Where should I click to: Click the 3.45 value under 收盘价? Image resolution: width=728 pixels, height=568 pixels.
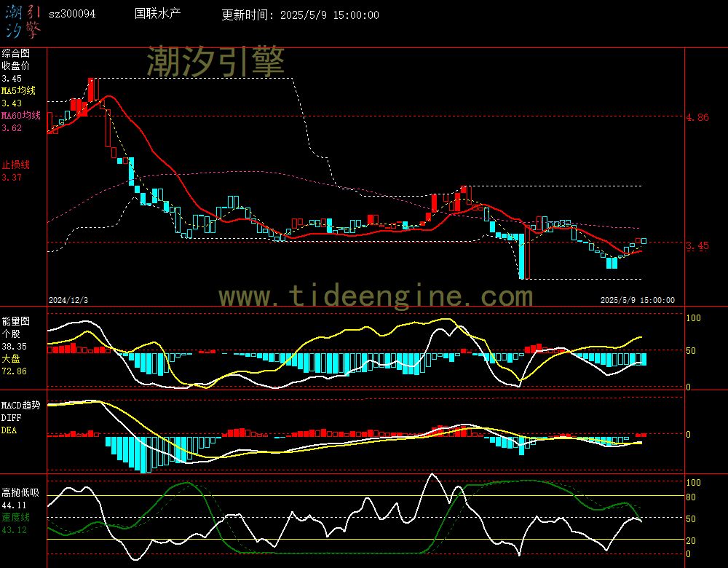[12, 79]
